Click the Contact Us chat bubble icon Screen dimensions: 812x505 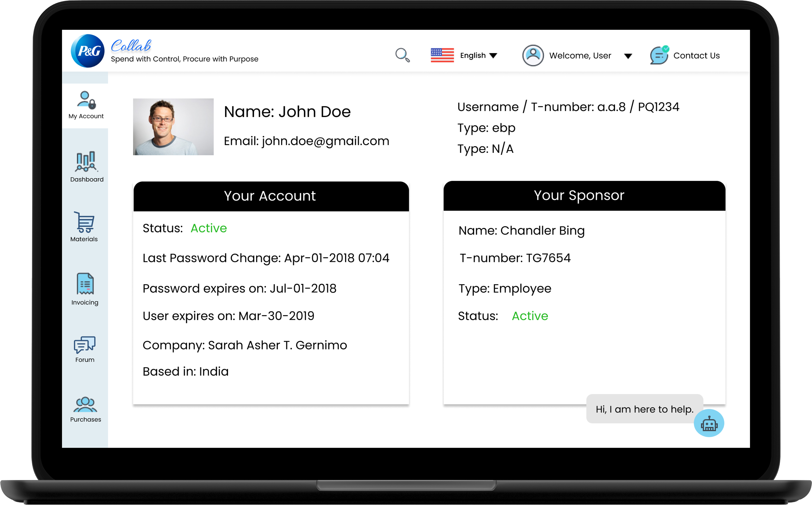(659, 55)
